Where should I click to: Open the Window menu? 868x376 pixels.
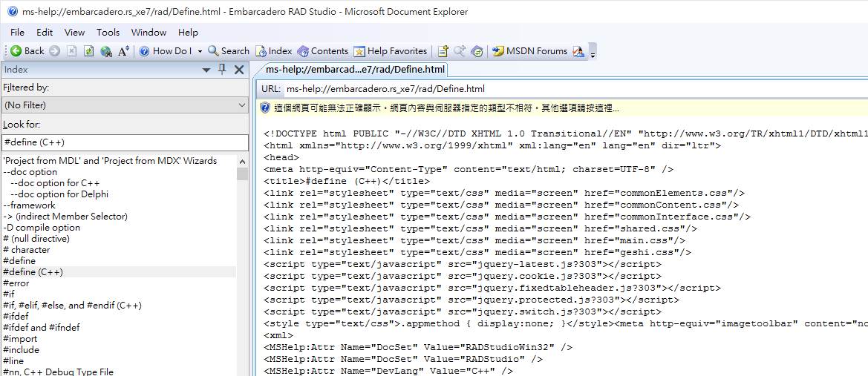149,32
